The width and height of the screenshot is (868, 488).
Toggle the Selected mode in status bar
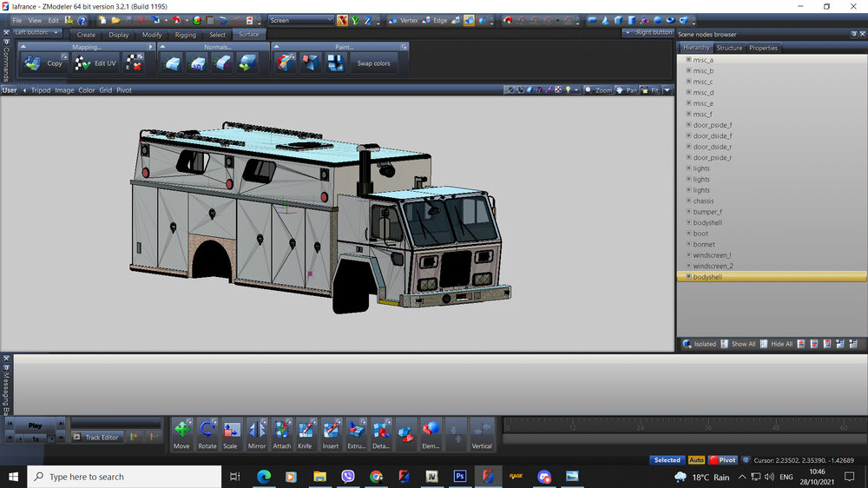(667, 460)
